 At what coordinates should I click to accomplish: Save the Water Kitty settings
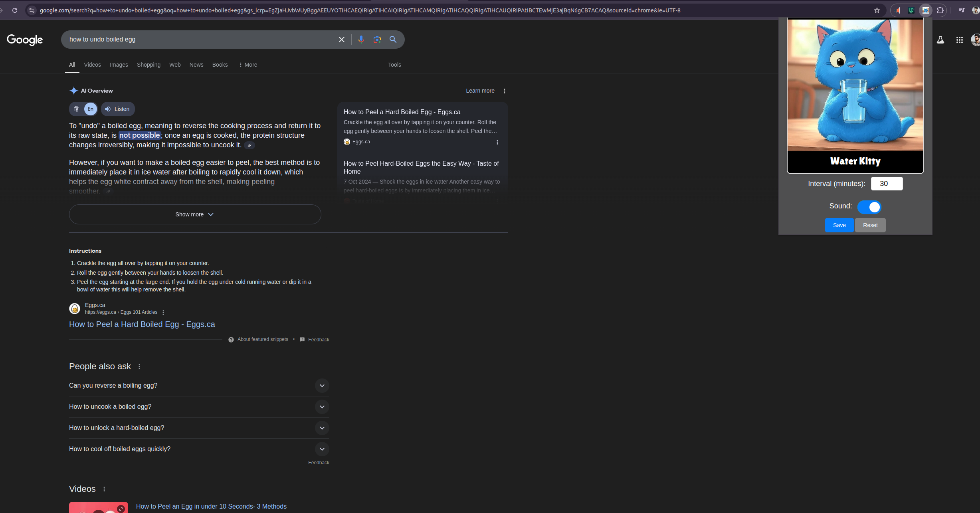coord(839,225)
